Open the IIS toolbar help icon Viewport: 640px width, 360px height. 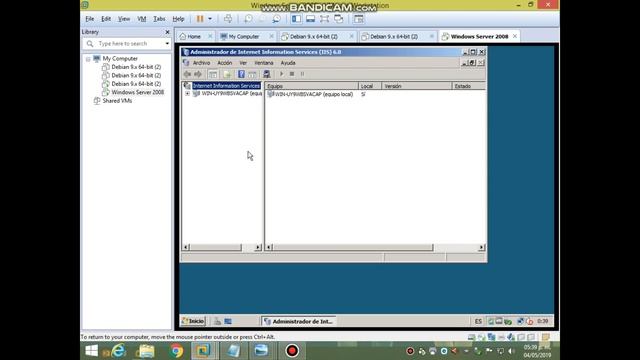click(241, 74)
